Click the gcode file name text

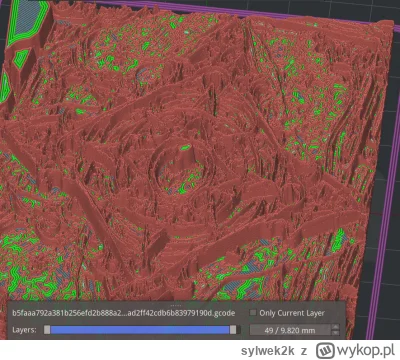click(124, 313)
